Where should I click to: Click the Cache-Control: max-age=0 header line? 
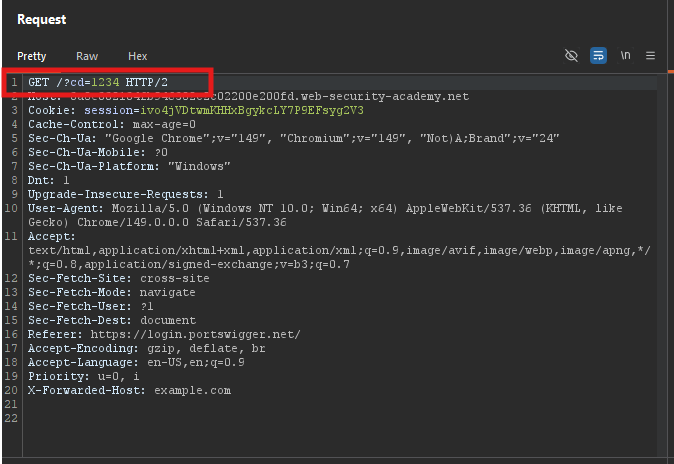[112, 125]
